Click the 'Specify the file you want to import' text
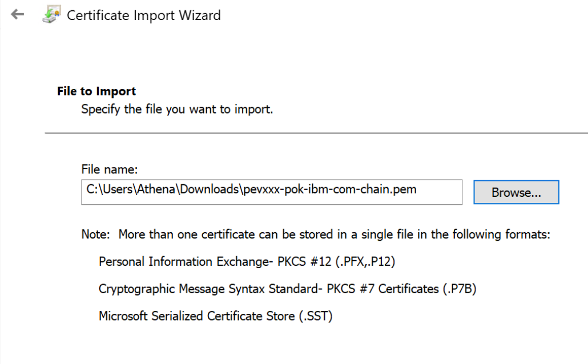Image resolution: width=588 pixels, height=364 pixels. (x=177, y=108)
